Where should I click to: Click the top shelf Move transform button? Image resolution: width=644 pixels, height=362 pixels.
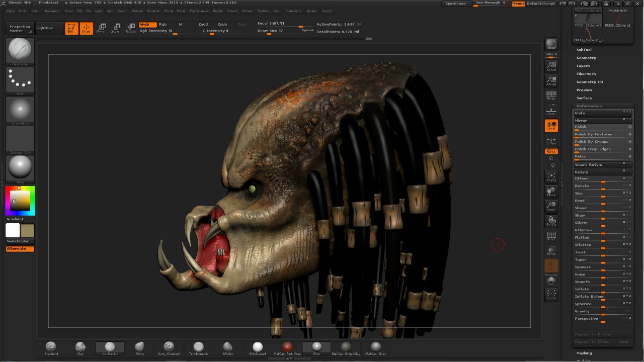coord(101,28)
